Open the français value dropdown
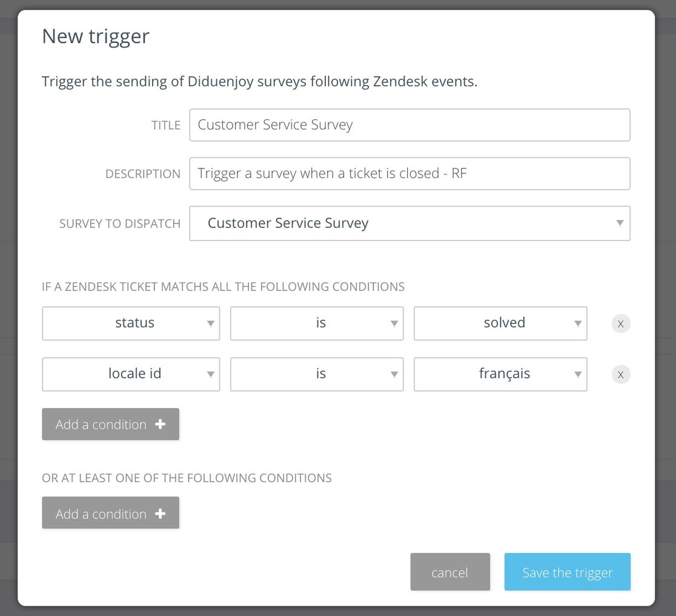The image size is (676, 616). coord(500,374)
